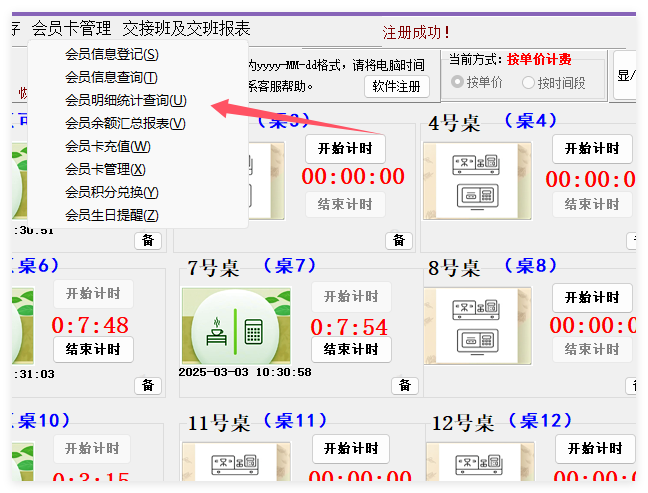End timing for 7号桌

point(351,349)
